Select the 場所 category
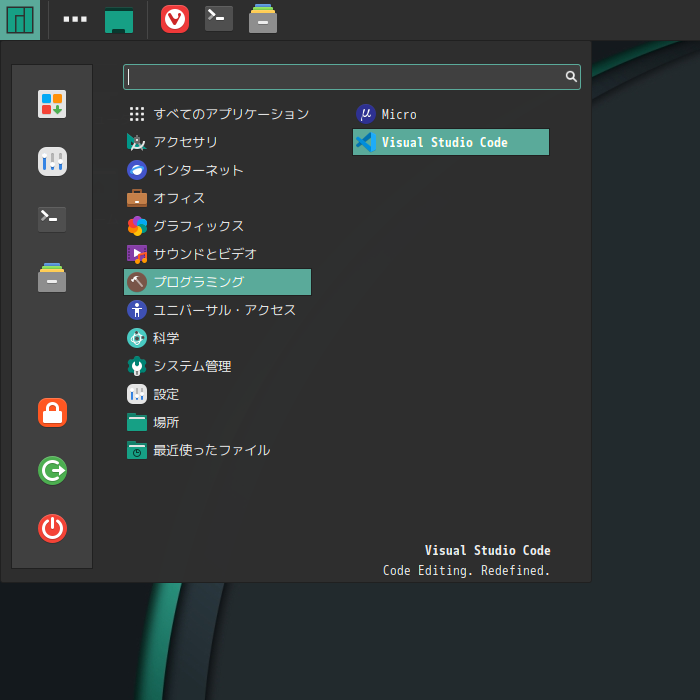Image resolution: width=700 pixels, height=700 pixels. [x=217, y=422]
